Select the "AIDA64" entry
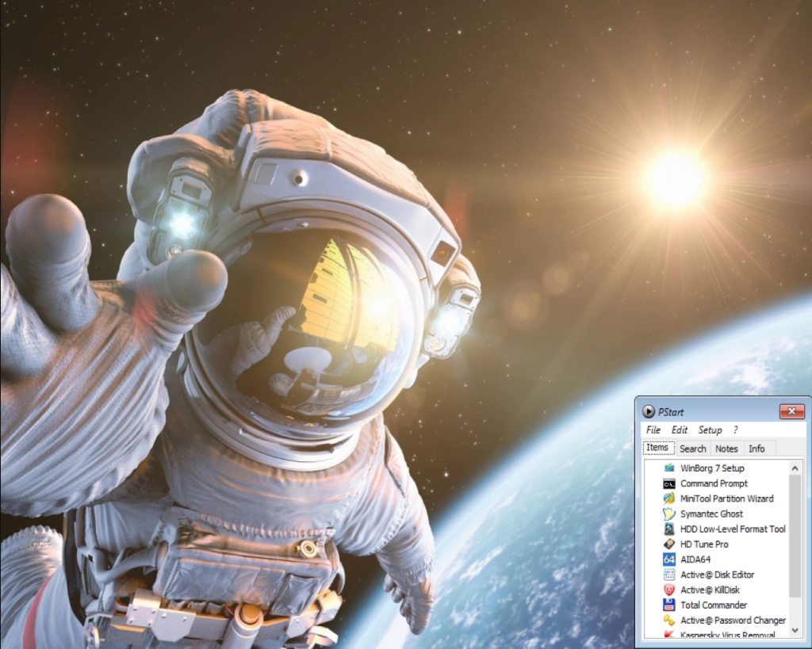812x649 pixels. coord(695,559)
